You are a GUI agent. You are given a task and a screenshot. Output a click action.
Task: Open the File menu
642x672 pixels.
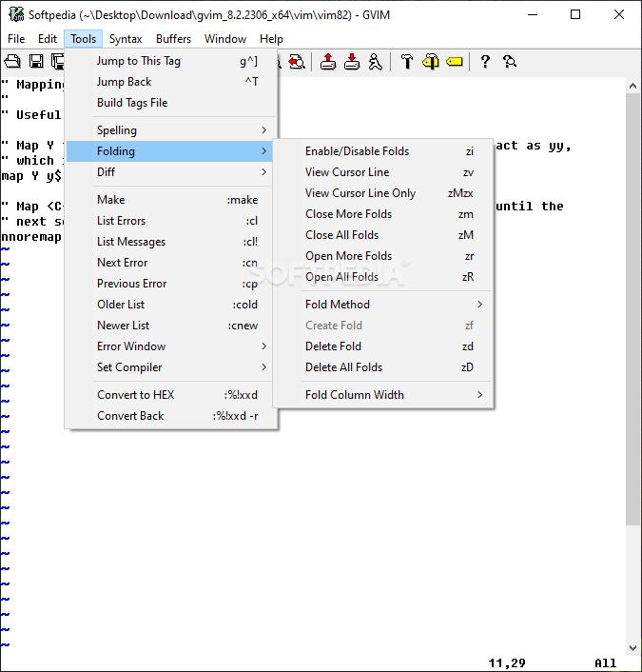click(x=16, y=39)
